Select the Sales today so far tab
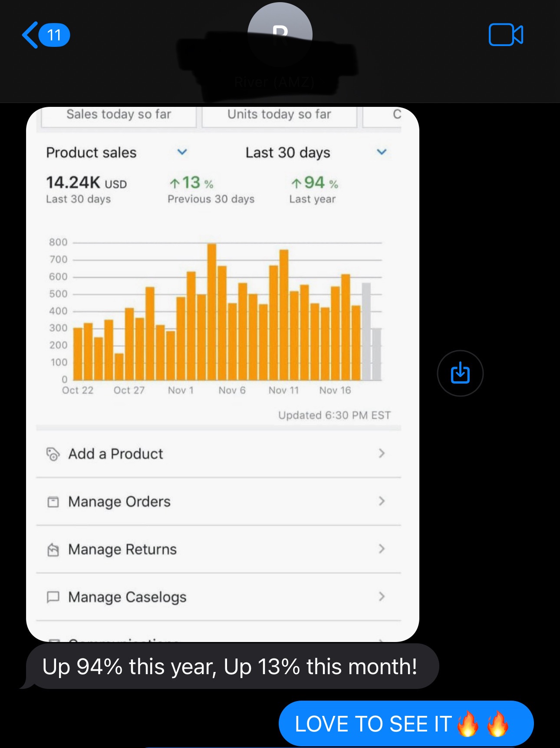 (119, 116)
